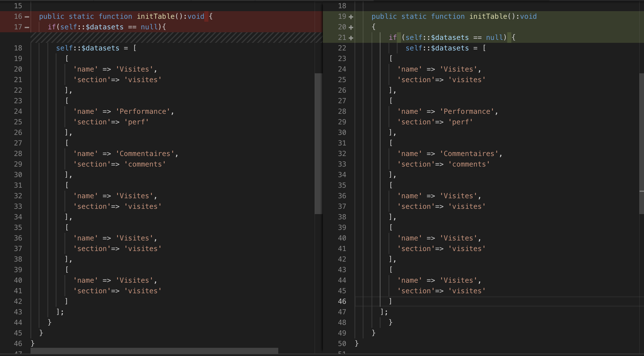Screen dimensions: 644x356
Task: Click the left pane horizontal scrollbar
Action: tap(154, 351)
